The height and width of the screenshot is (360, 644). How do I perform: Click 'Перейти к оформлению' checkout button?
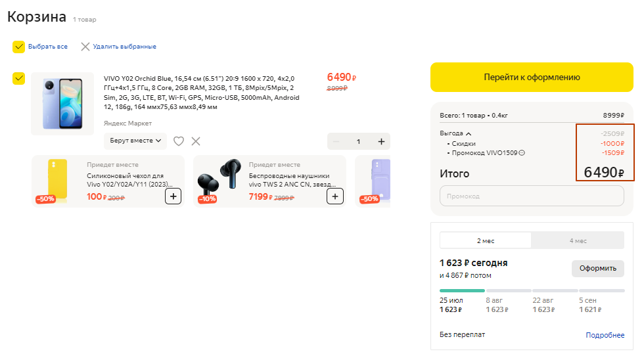pyautogui.click(x=532, y=77)
